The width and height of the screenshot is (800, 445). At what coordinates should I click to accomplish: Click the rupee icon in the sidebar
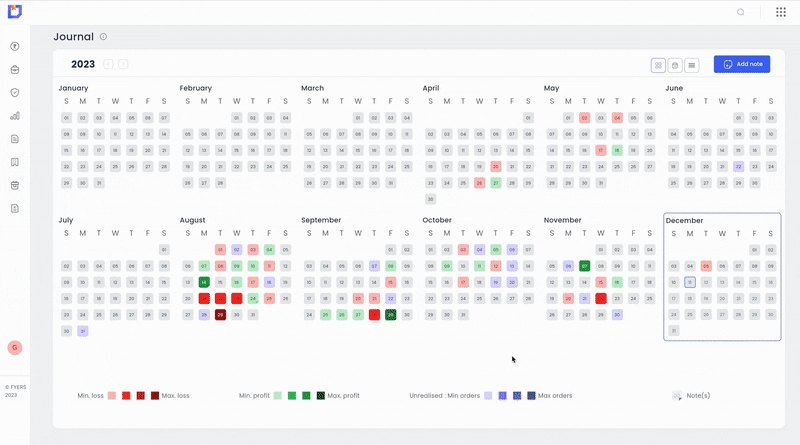pyautogui.click(x=15, y=46)
